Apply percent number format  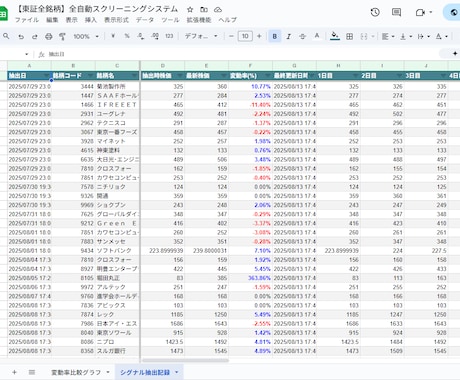point(127,36)
